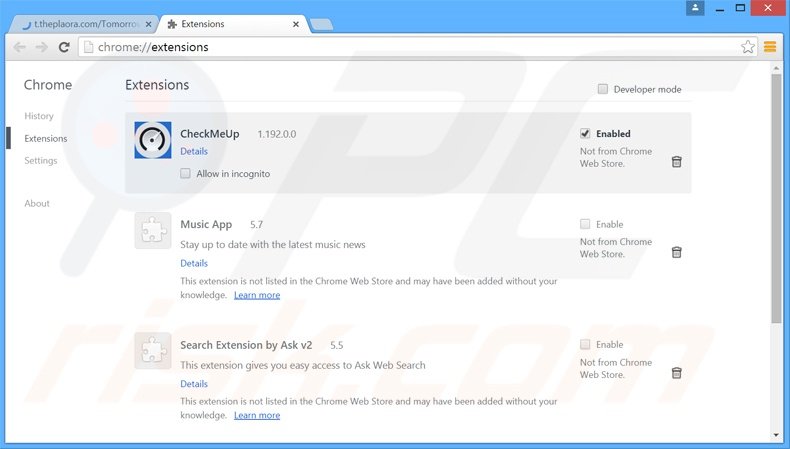Click the Search Extension by Ask puzzle icon
Image resolution: width=790 pixels, height=449 pixels.
[x=153, y=351]
